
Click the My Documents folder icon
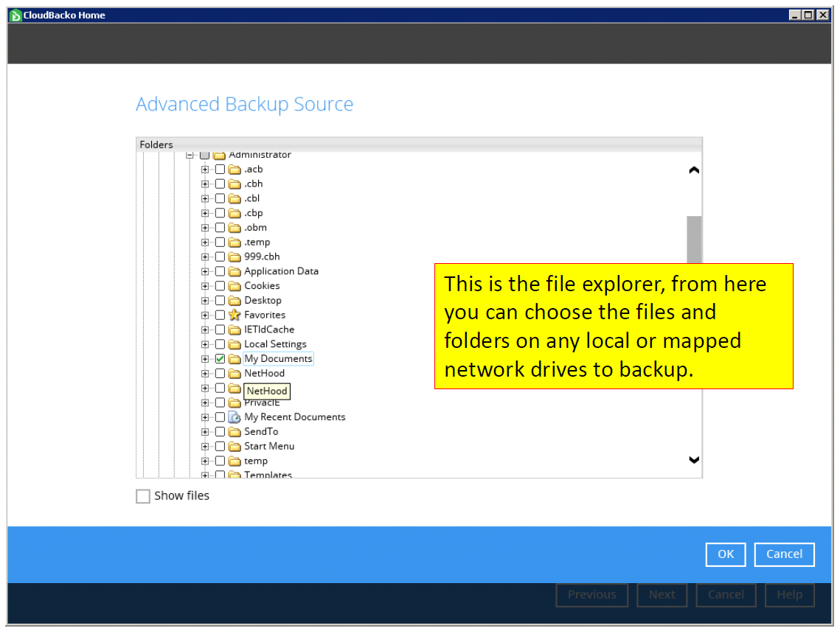[x=235, y=358]
